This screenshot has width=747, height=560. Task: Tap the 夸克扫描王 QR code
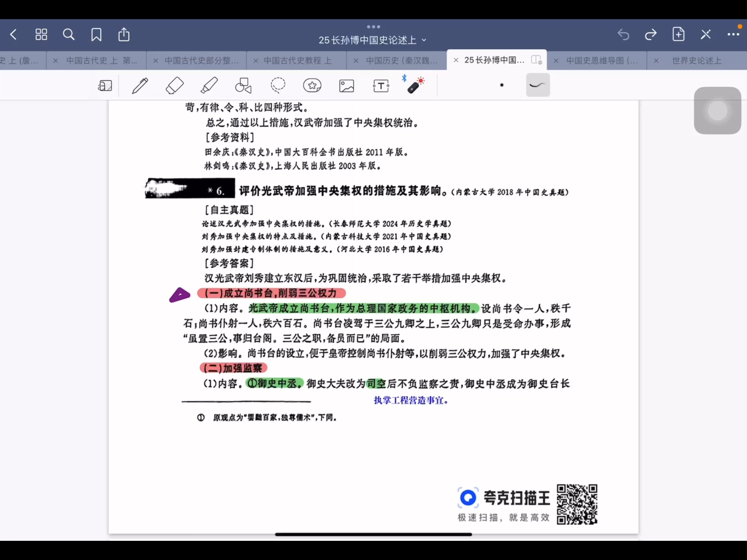[x=577, y=504]
